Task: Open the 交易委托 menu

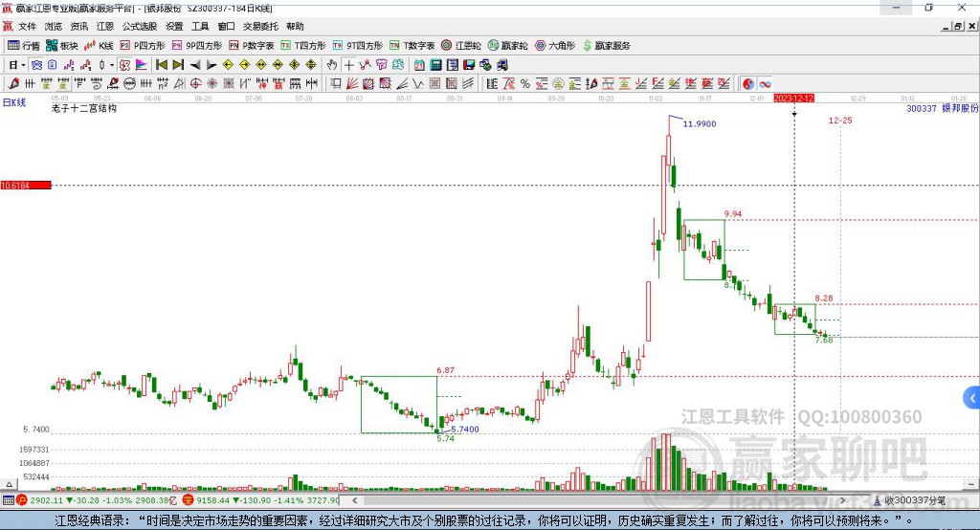Action: point(260,26)
